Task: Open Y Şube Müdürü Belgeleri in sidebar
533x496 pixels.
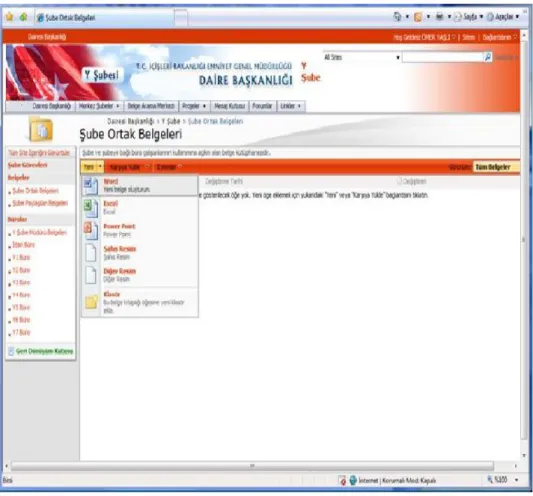Action: 39,232
